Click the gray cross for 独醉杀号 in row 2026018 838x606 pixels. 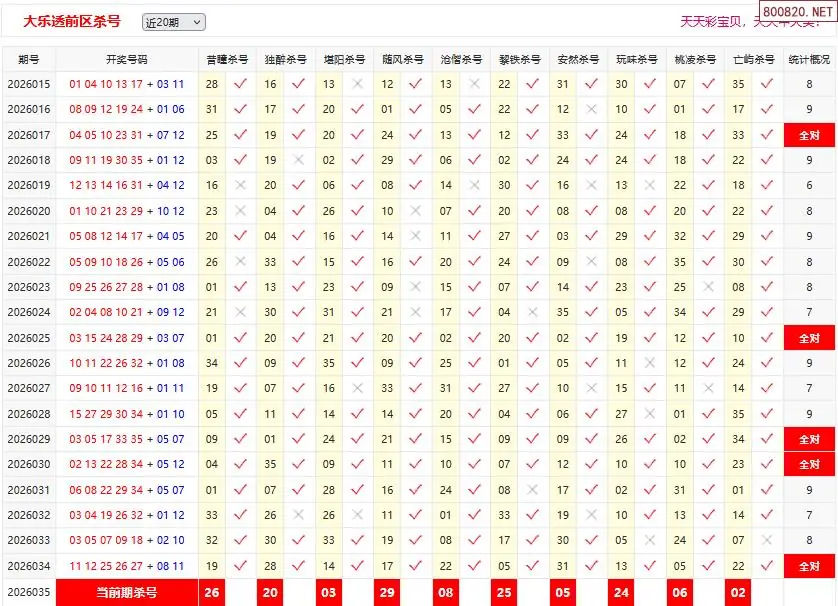coord(298,160)
